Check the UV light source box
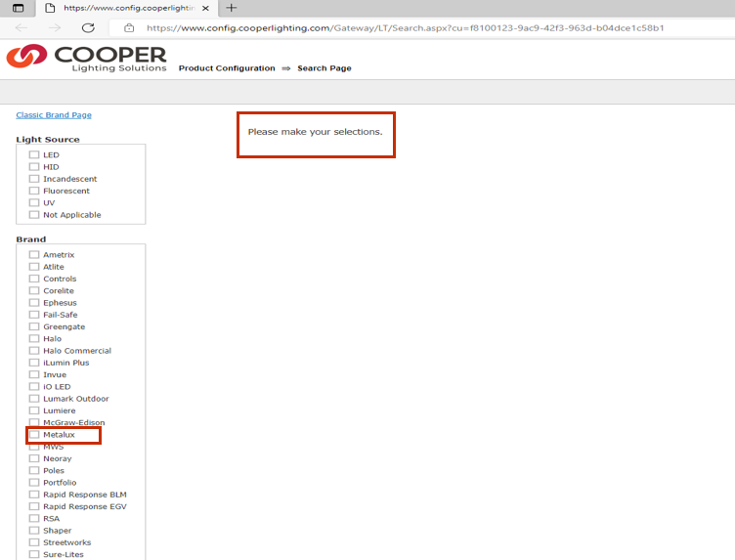The image size is (735, 560). (x=34, y=203)
